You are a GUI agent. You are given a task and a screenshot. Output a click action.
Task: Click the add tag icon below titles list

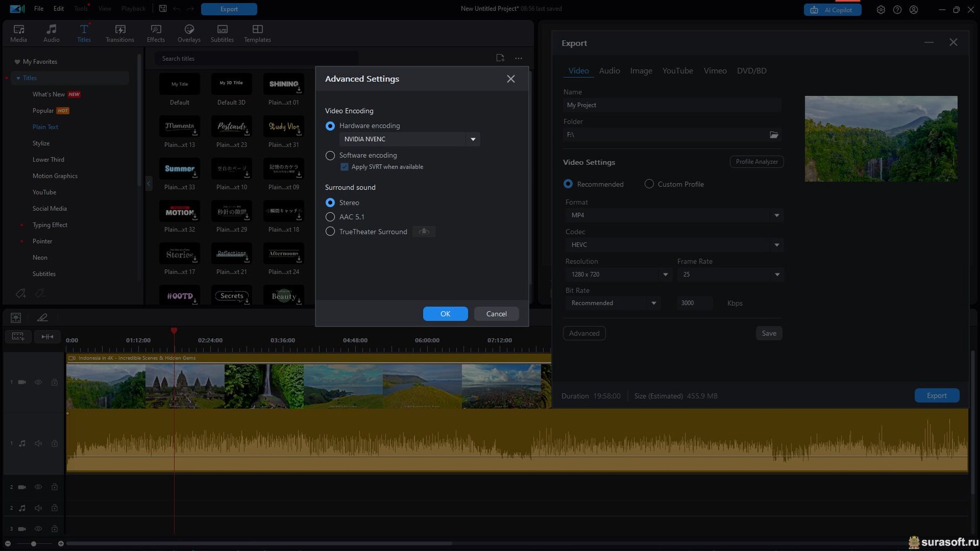point(21,293)
